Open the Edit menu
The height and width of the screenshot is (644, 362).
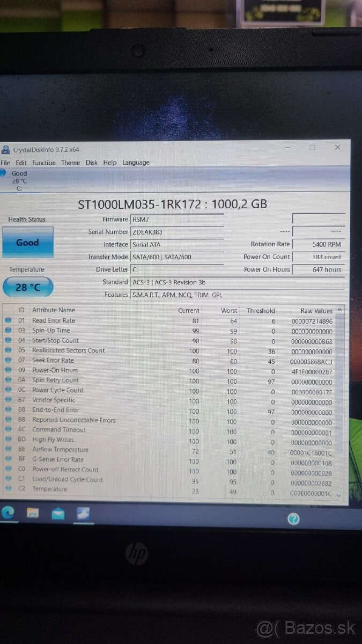(21, 163)
